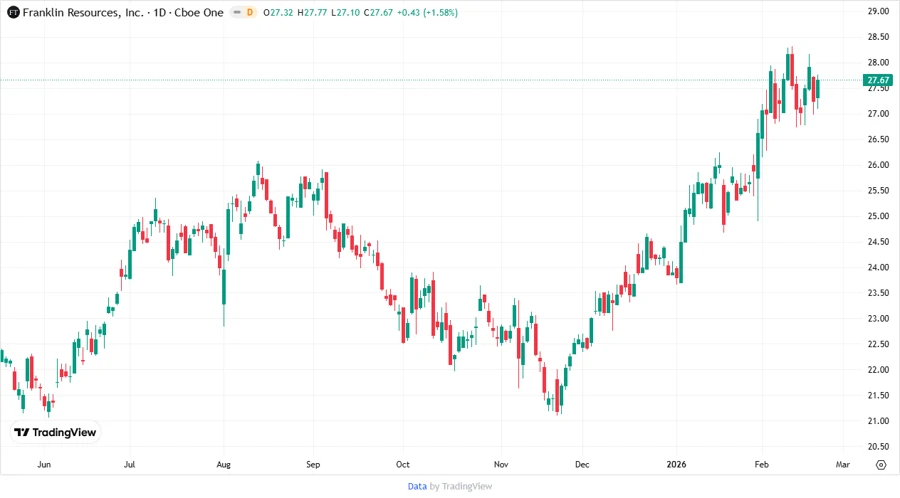
Task: Click the Dec label on time axis
Action: (x=582, y=464)
